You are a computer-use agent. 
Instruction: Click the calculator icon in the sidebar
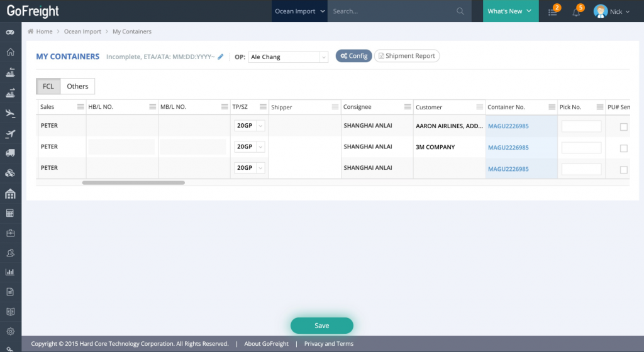pos(10,214)
